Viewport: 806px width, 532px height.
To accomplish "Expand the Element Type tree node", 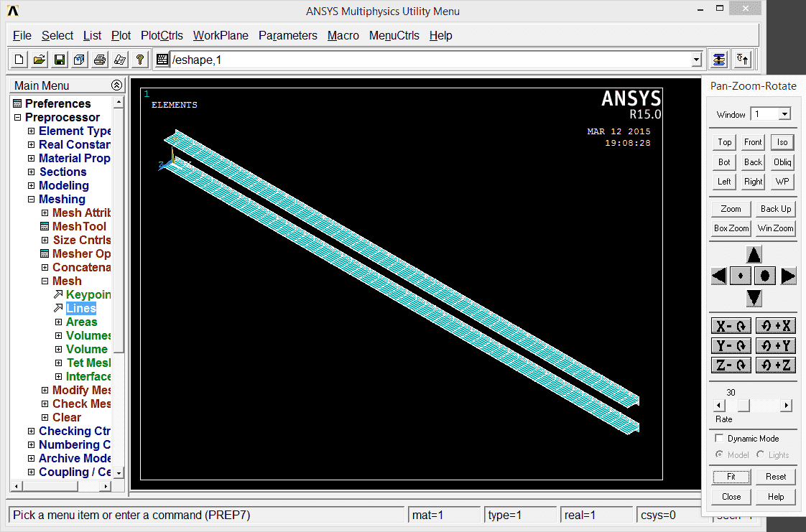I will point(32,131).
